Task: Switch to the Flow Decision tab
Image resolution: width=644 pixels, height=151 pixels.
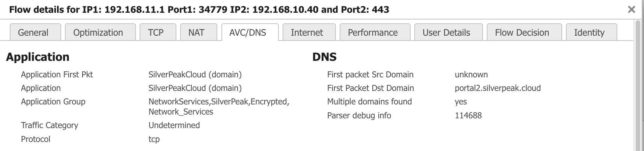Action: pos(522,33)
